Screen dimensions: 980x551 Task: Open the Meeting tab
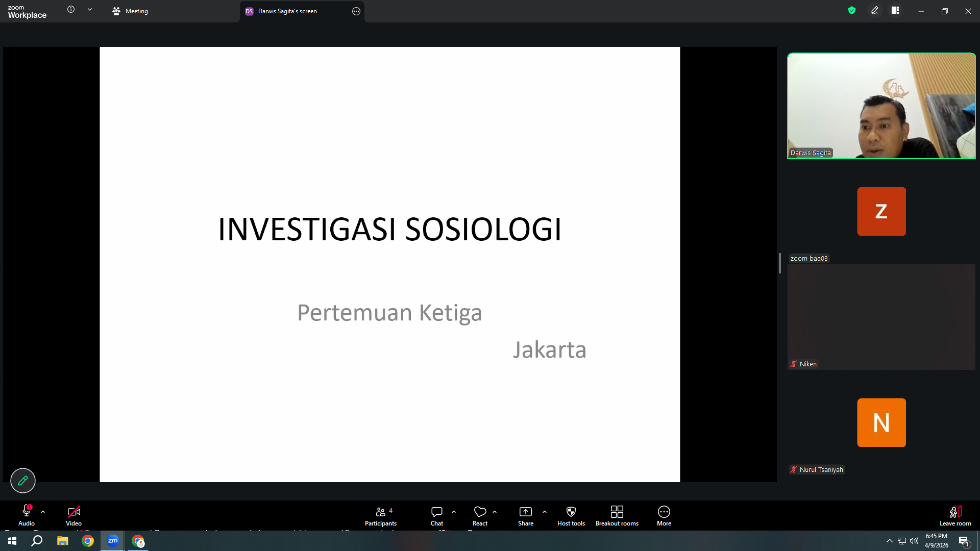tap(130, 11)
